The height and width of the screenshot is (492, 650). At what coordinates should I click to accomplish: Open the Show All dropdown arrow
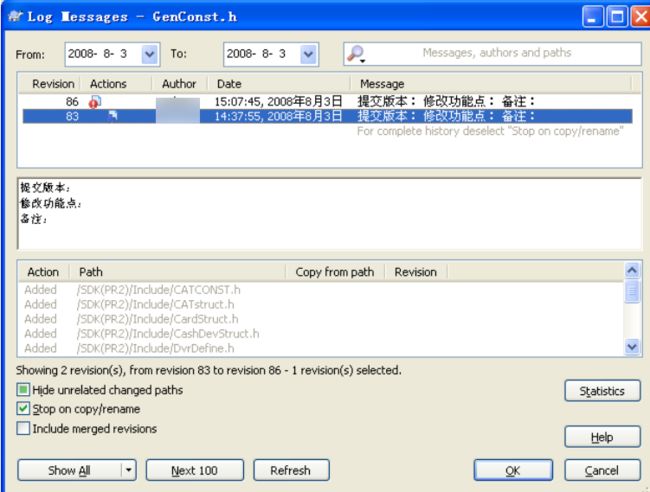(129, 470)
